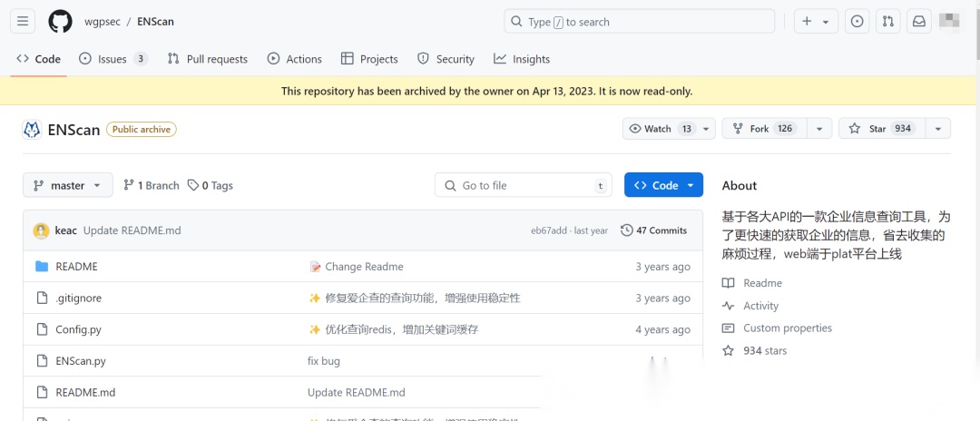Click the Star button

[x=882, y=129]
